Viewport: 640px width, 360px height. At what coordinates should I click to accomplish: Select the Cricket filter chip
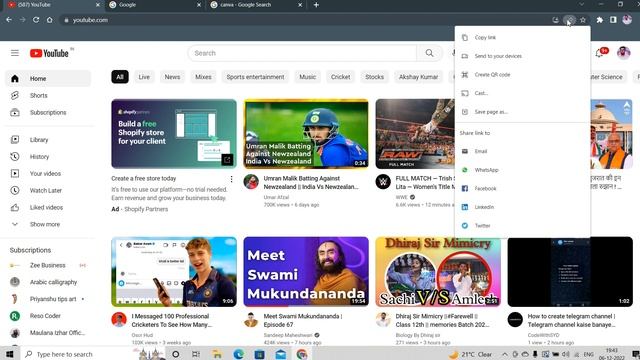340,77
